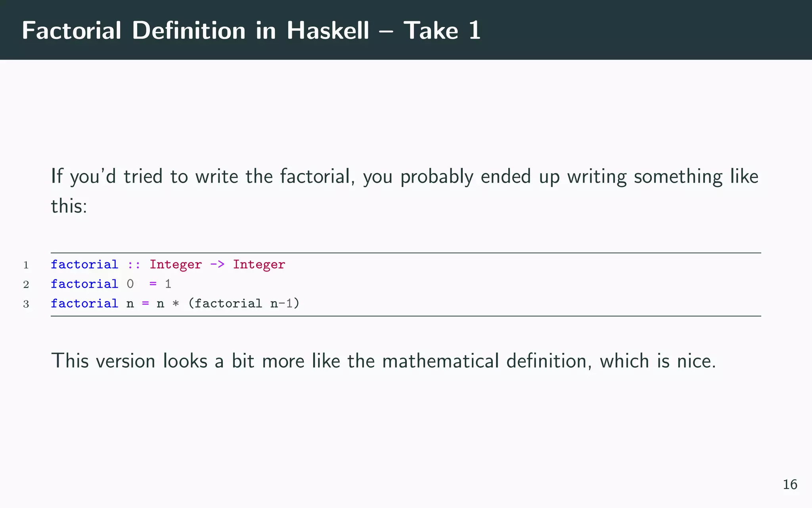
Task: Click the '0' pattern in line 2
Action: click(130, 284)
